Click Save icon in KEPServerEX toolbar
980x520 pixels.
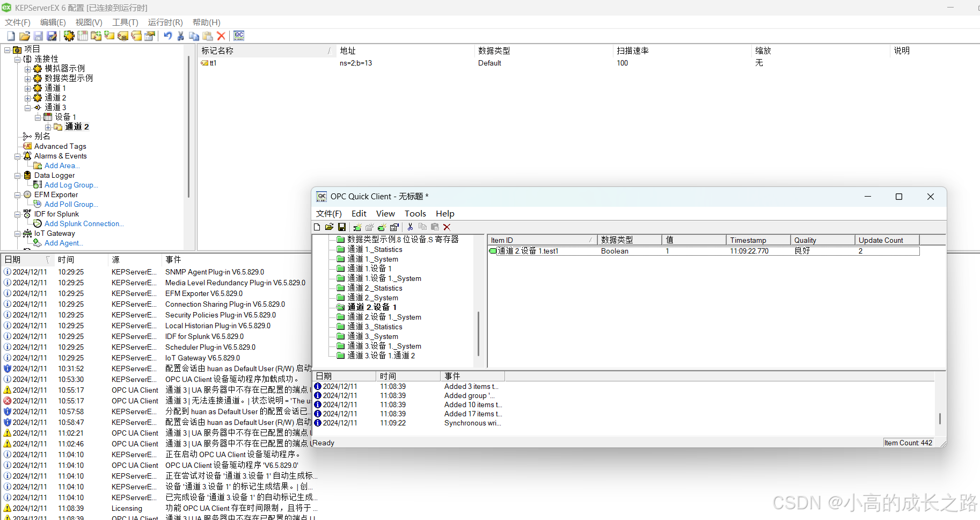(x=38, y=36)
